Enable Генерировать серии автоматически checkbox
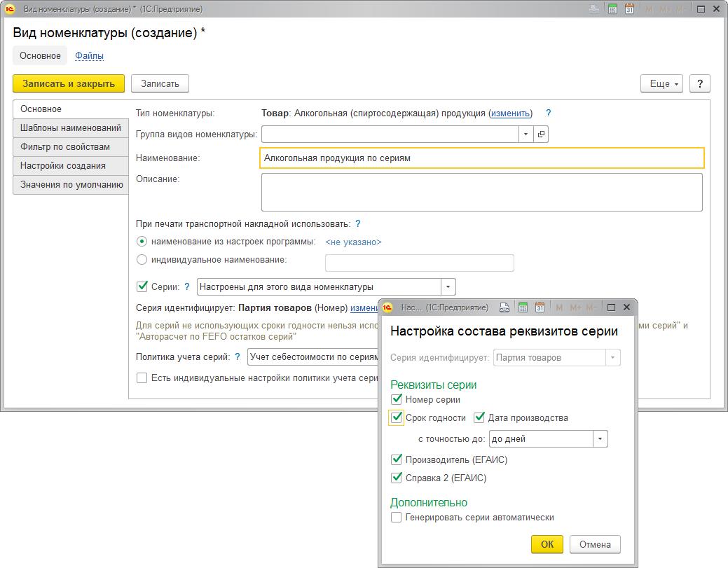The image size is (728, 568). coord(396,517)
